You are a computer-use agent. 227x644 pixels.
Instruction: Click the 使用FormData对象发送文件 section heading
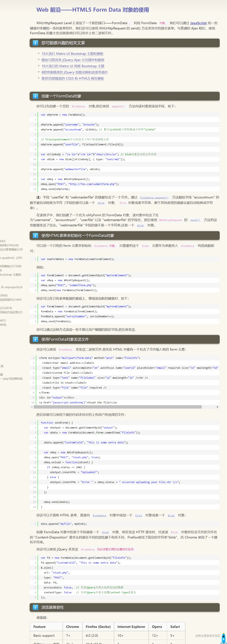65,339
